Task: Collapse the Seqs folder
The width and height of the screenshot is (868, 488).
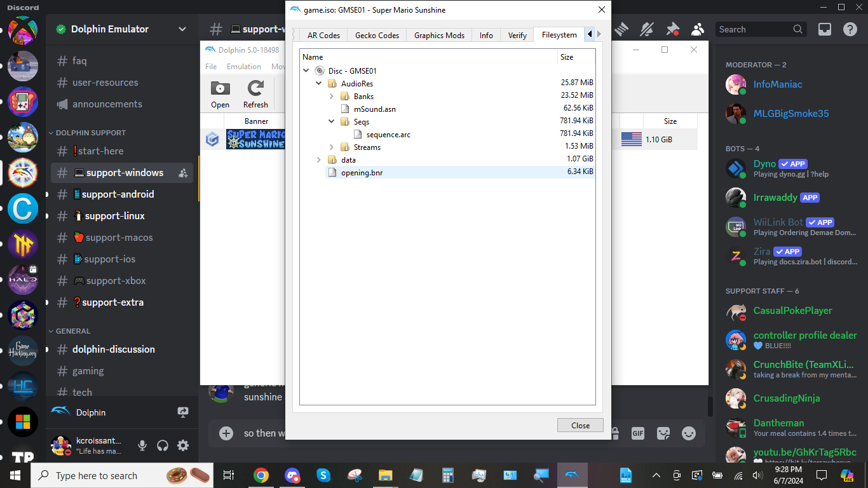Action: 332,121
